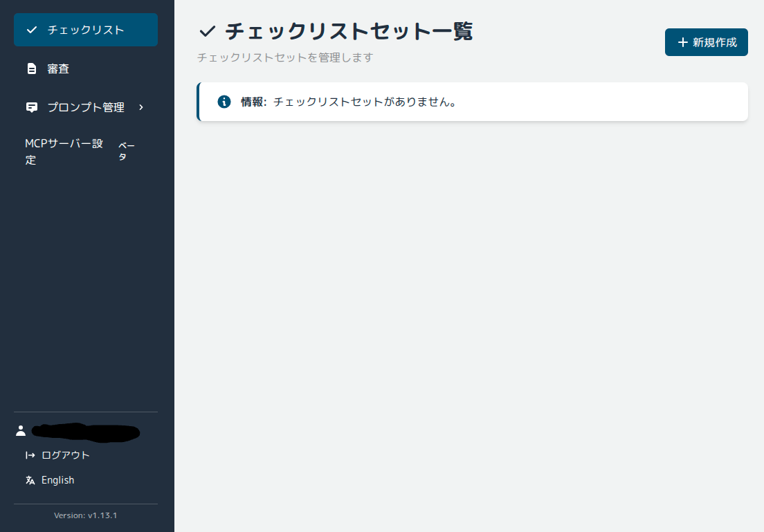The image size is (764, 532).
Task: Click the 新規作成 button
Action: [x=706, y=42]
